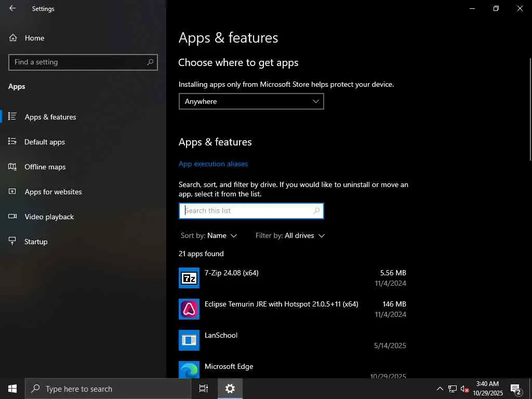
Task: Restore down the Settings window
Action: coord(496,8)
